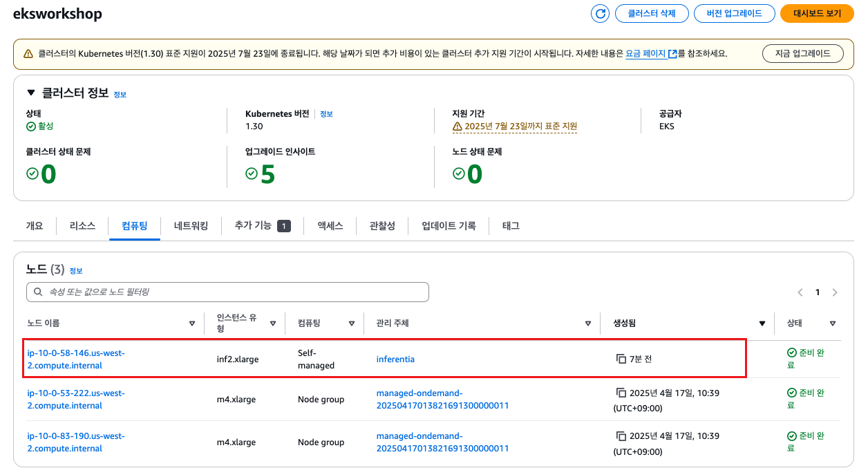Open the 추가 기능 tab
This screenshot has width=868, height=468.
pos(263,225)
